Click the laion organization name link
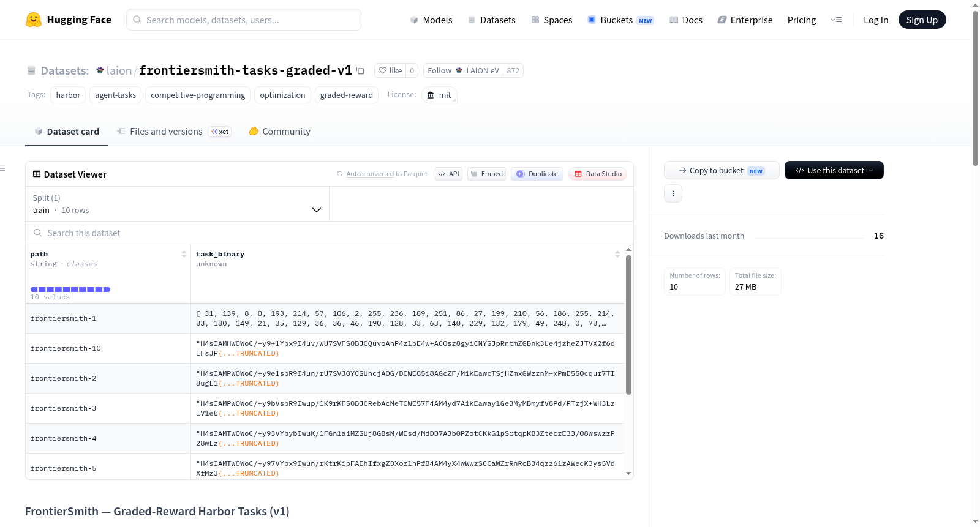Viewport: 980px width, 527px height. [x=119, y=70]
